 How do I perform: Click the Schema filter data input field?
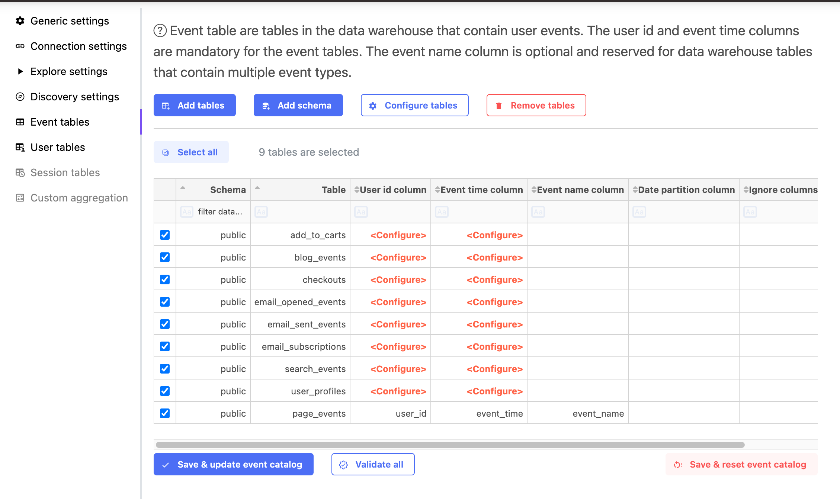[x=219, y=212]
